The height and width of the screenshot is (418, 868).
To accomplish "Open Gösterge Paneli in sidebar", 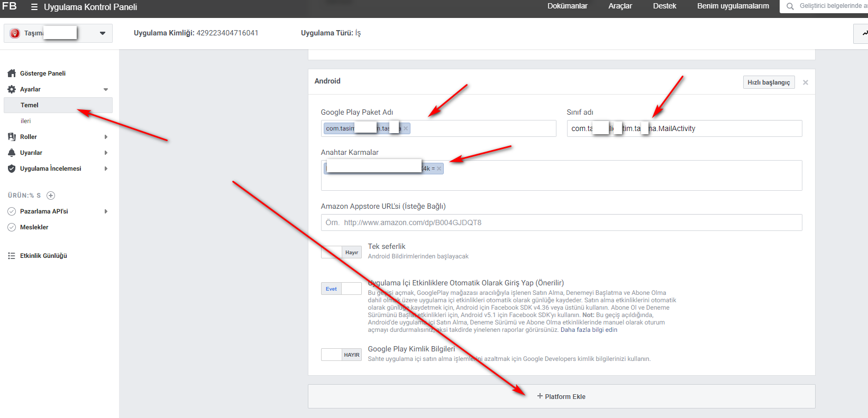I will (43, 73).
